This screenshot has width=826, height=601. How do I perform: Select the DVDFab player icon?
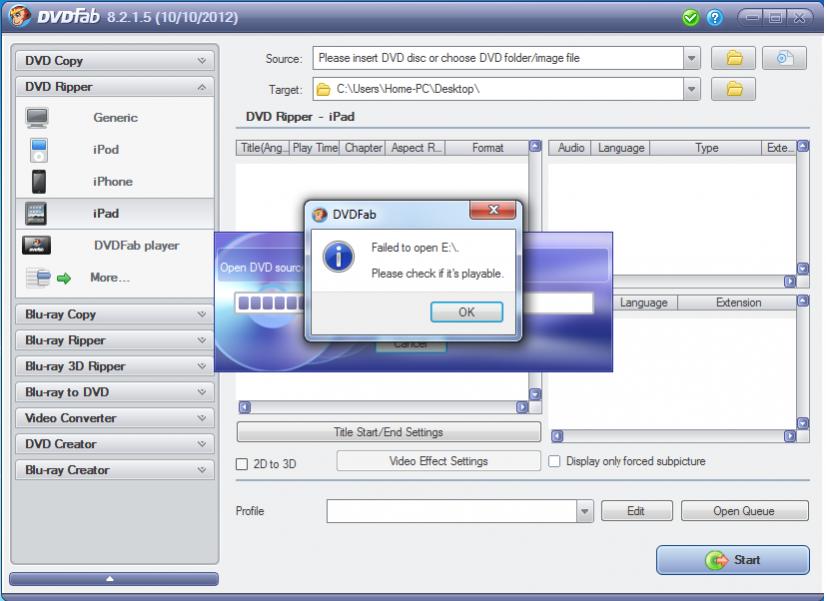click(x=36, y=245)
